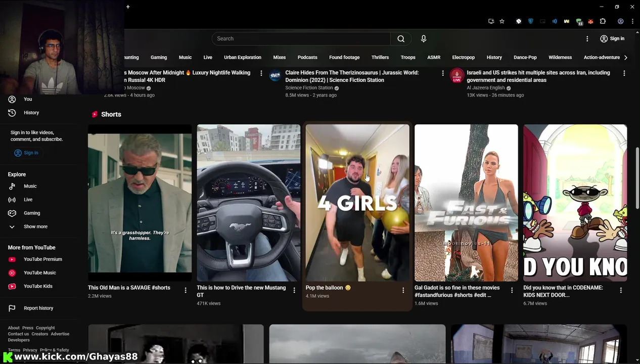Click the Live explore icon
Image resolution: width=640 pixels, height=364 pixels.
click(12, 200)
